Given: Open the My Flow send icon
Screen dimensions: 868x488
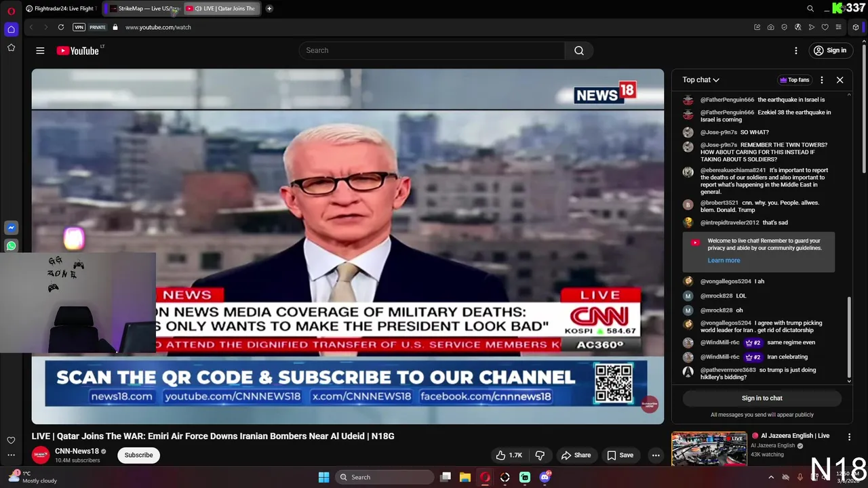Looking at the screenshot, I should click(x=812, y=27).
